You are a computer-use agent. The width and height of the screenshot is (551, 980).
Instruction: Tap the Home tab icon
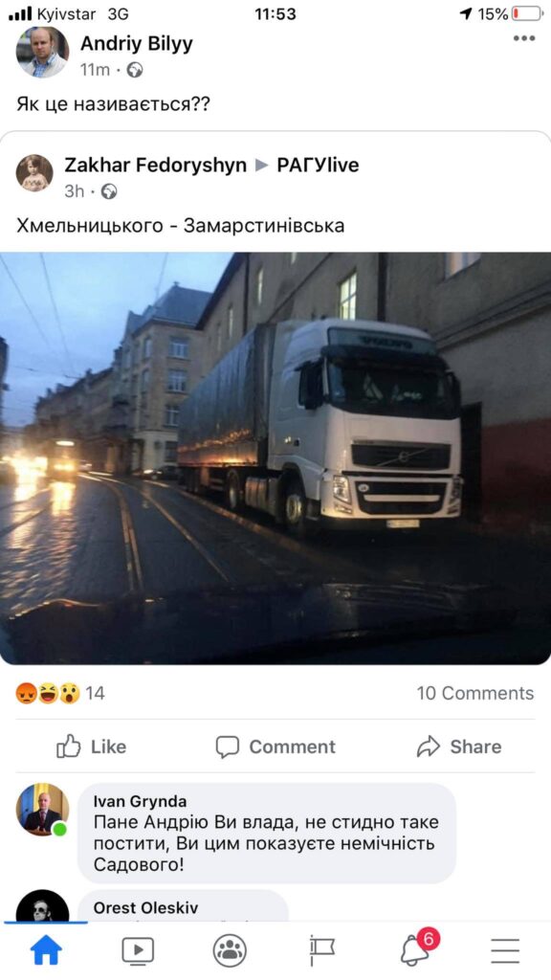[47, 950]
